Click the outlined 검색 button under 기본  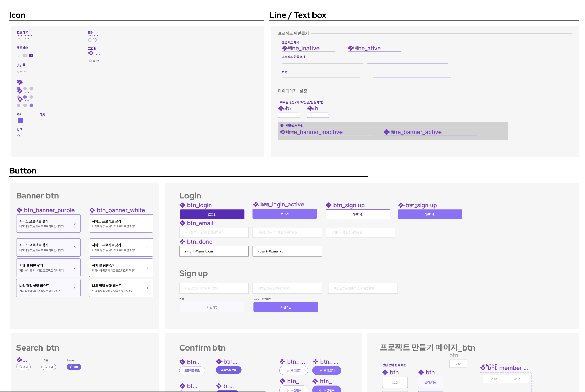(x=49, y=367)
